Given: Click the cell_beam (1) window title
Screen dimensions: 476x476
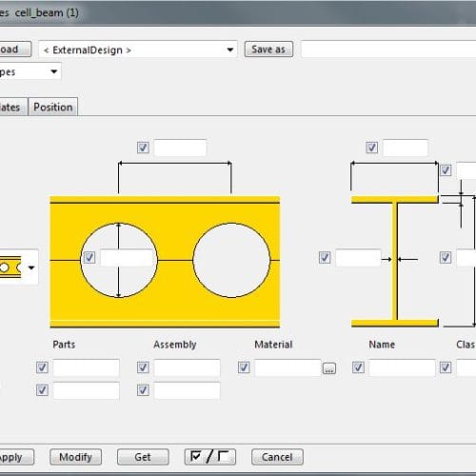Looking at the screenshot, I should pyautogui.click(x=47, y=12).
